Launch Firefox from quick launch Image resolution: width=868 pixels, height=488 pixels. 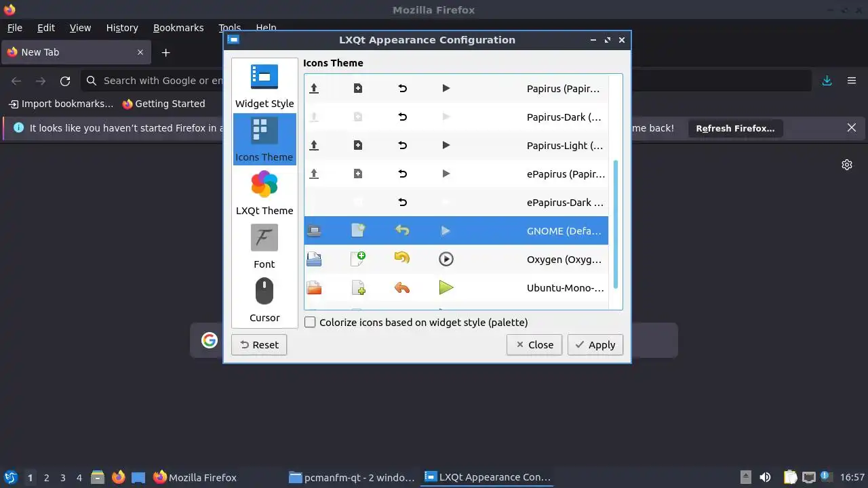[119, 477]
